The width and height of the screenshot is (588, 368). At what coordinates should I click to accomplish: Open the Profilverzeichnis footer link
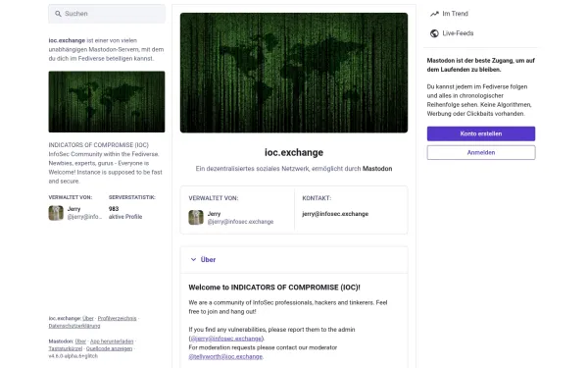point(117,318)
